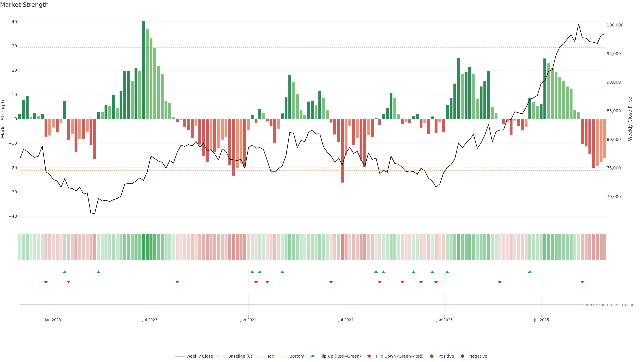The width and height of the screenshot is (644, 362).
Task: Click the last red flip-down marker at far right
Action: click(582, 282)
